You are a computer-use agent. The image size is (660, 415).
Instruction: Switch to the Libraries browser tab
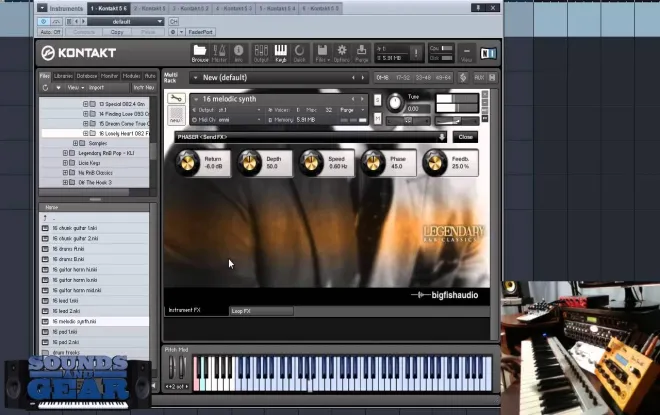pyautogui.click(x=63, y=76)
